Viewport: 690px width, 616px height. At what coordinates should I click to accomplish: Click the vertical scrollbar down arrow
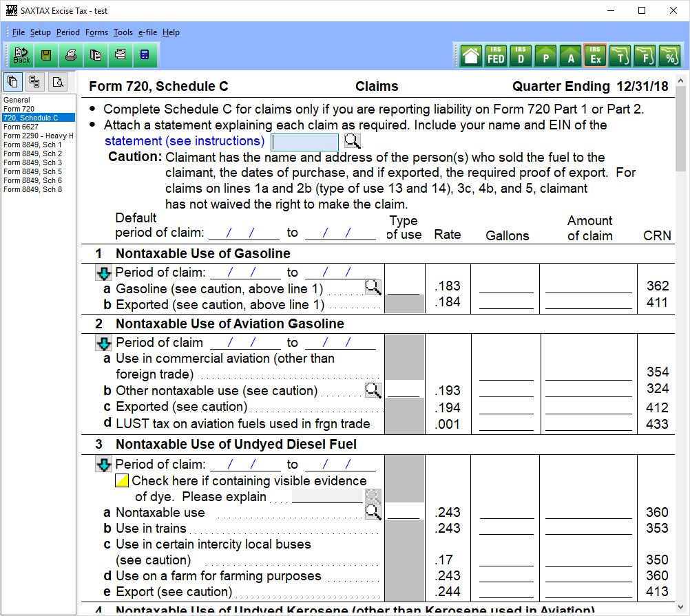coord(681,607)
